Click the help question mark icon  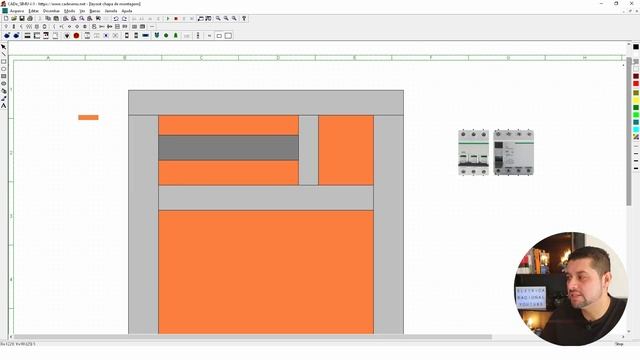(x=244, y=18)
